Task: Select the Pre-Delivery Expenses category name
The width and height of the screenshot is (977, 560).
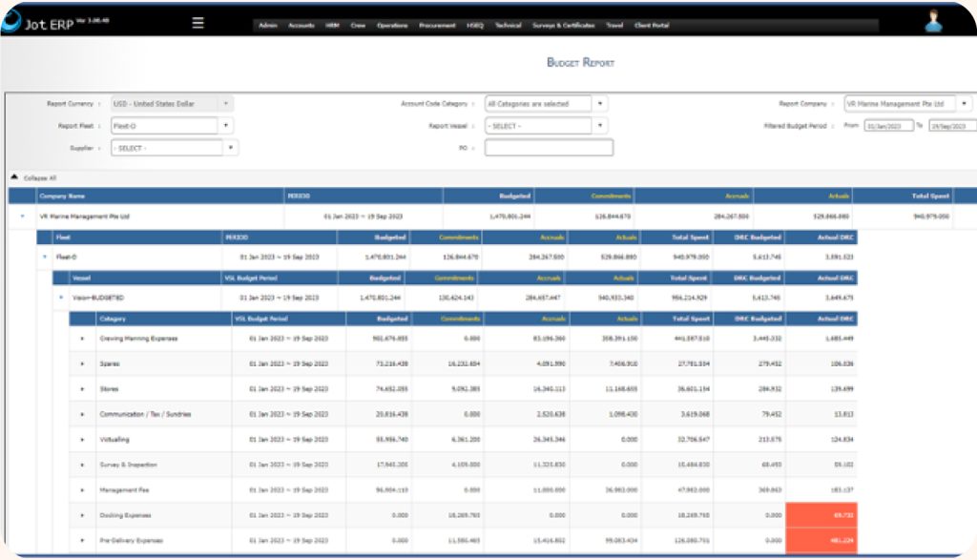Action: pyautogui.click(x=132, y=541)
